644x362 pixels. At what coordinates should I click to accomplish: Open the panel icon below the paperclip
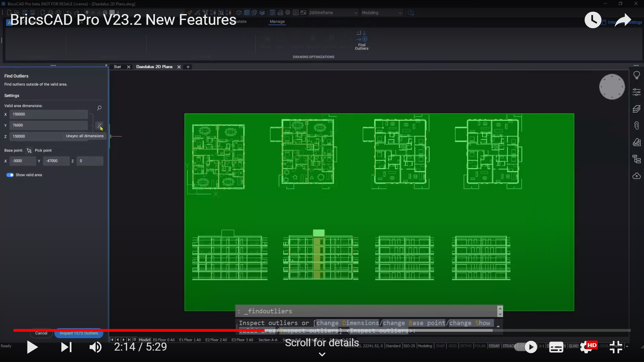pos(636,142)
